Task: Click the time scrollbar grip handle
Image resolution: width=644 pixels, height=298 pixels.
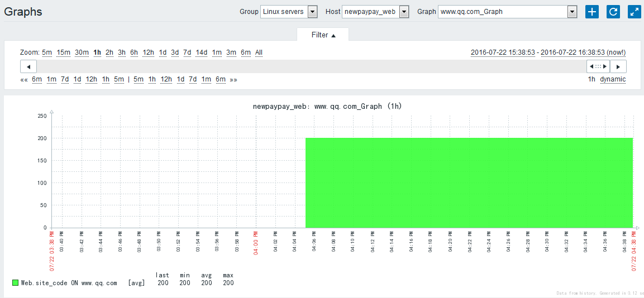Action: click(598, 66)
